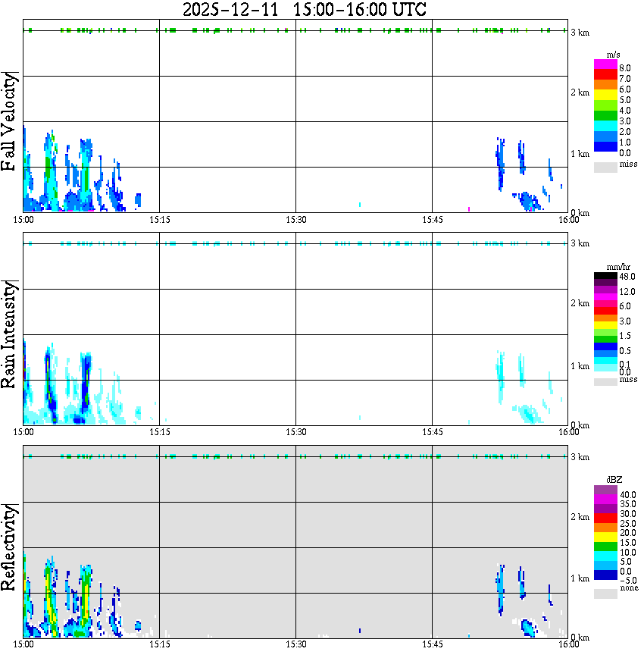
Task: Select the purple 12.0 swatch in mm/hr legend
Action: coord(605,290)
